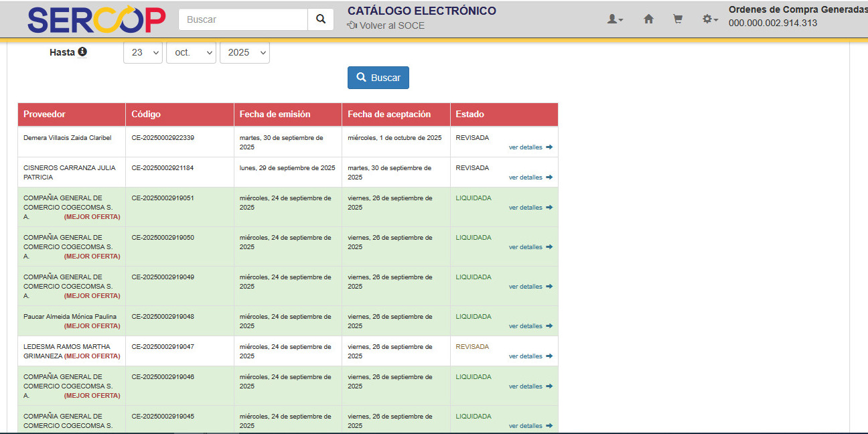The height and width of the screenshot is (434, 868).
Task: Open ver detalles for Paucar Almeida order
Action: [x=526, y=326]
